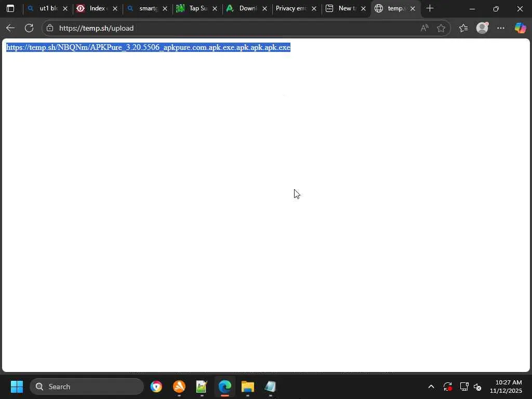
Task: Add this page to favorites
Action: 441,28
